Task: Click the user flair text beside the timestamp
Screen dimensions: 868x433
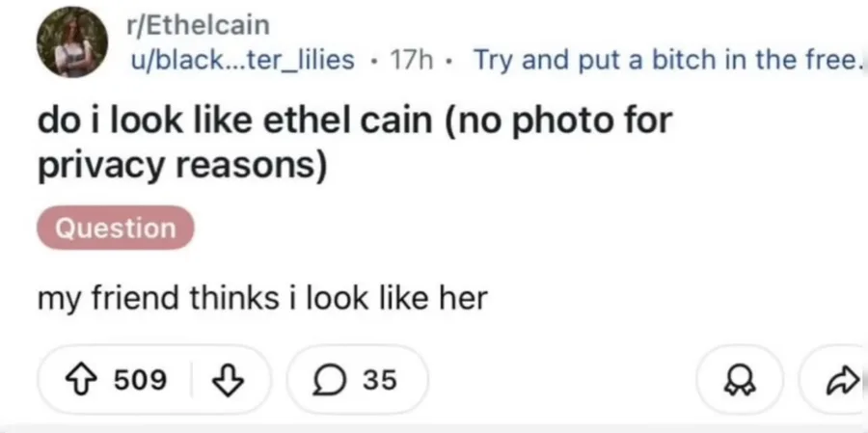Action: click(x=665, y=60)
